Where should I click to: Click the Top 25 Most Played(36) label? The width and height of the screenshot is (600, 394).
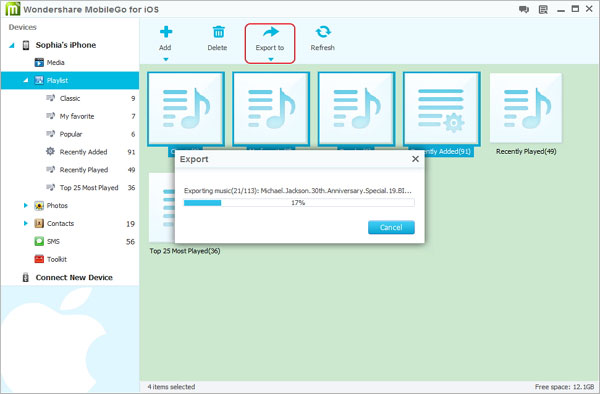coord(185,251)
